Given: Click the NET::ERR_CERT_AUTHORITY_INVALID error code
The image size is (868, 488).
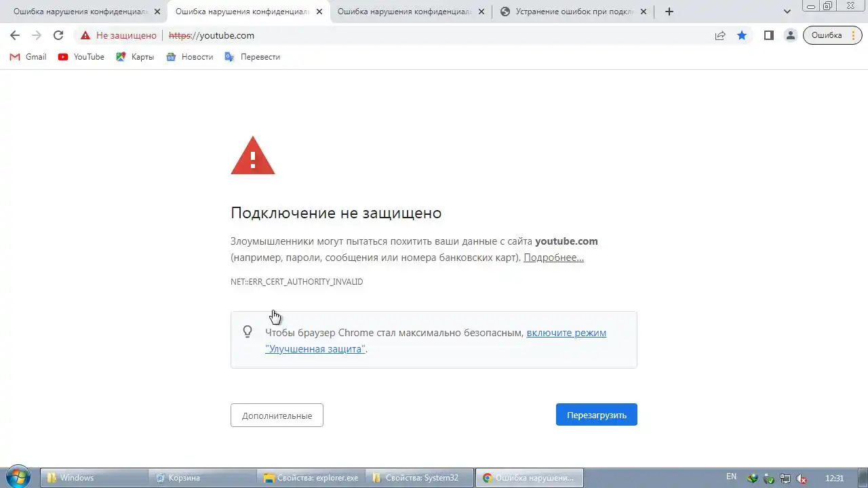Looking at the screenshot, I should coord(297,281).
